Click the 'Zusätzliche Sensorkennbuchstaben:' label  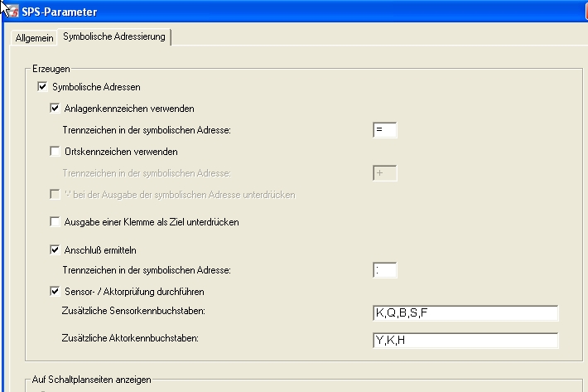133,311
